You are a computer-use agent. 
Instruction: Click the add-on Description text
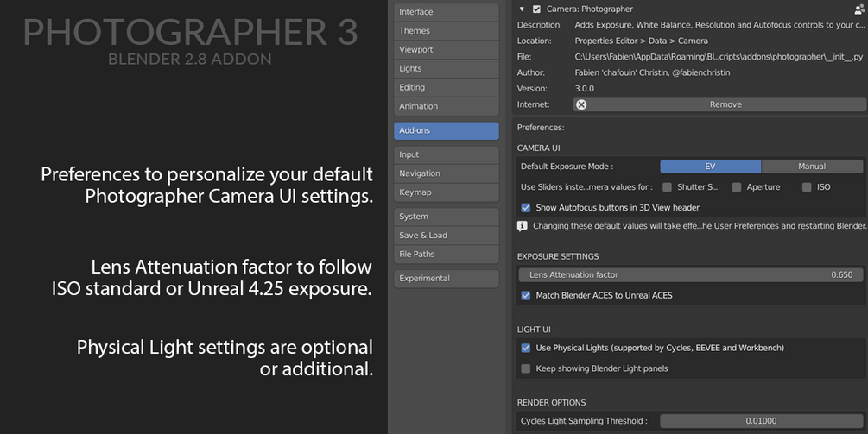(x=719, y=25)
